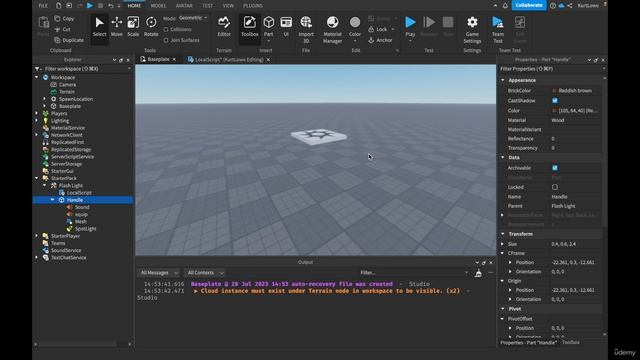Duplicate the selected object
This screenshot has height=360, width=640.
[x=69, y=40]
